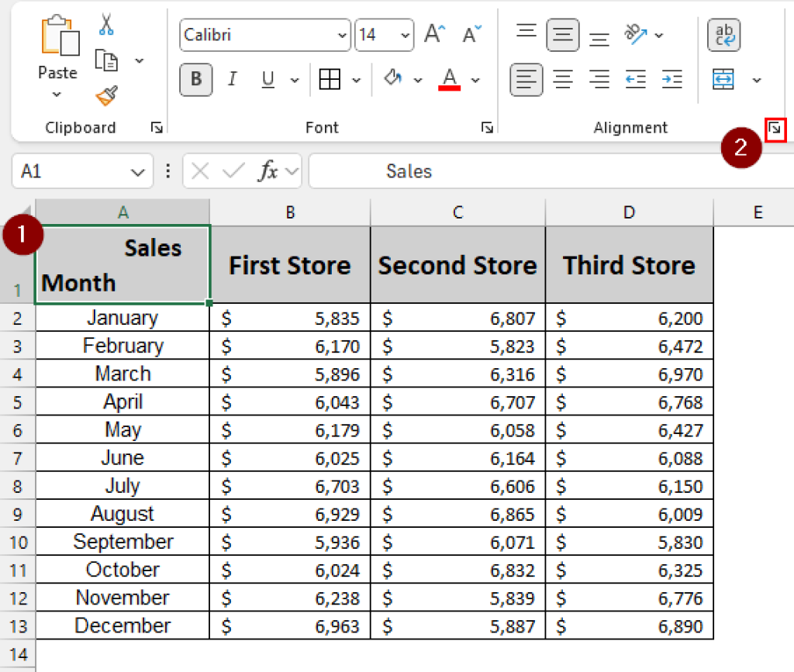Viewport: 794px width, 672px height.
Task: Center align the cell text
Action: 563,79
